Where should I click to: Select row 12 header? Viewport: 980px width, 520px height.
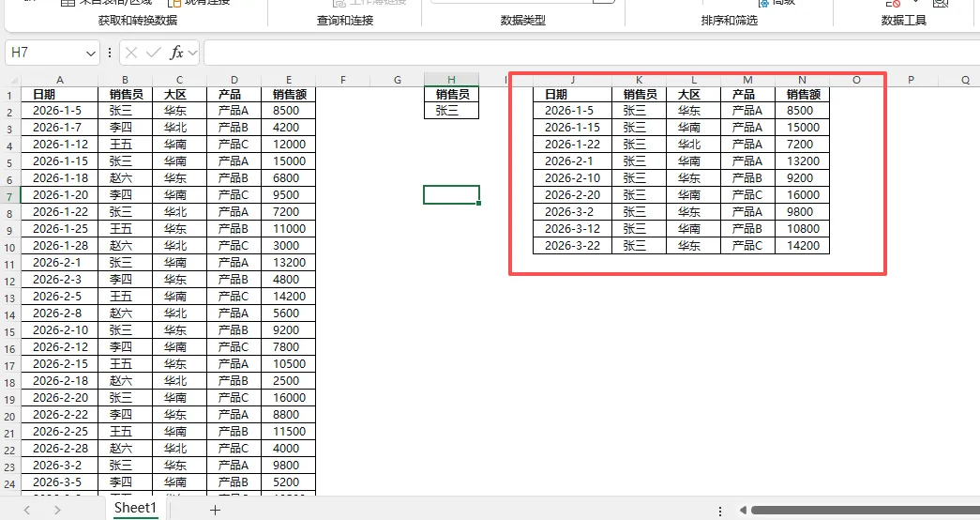10,281
